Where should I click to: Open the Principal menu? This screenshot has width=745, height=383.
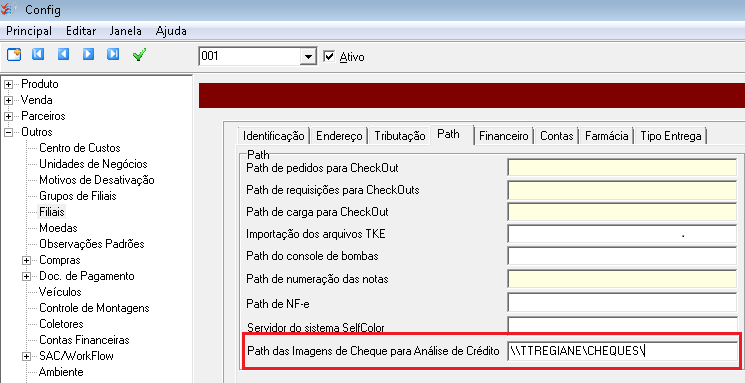coord(29,31)
